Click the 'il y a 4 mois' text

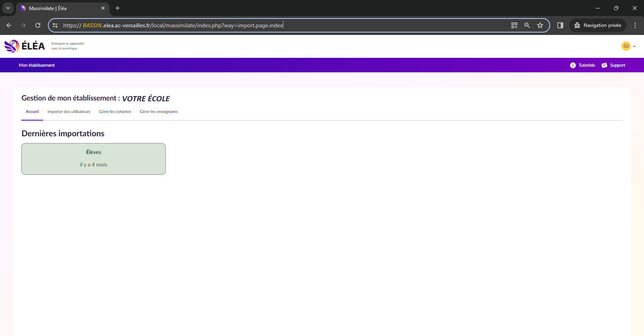click(93, 165)
